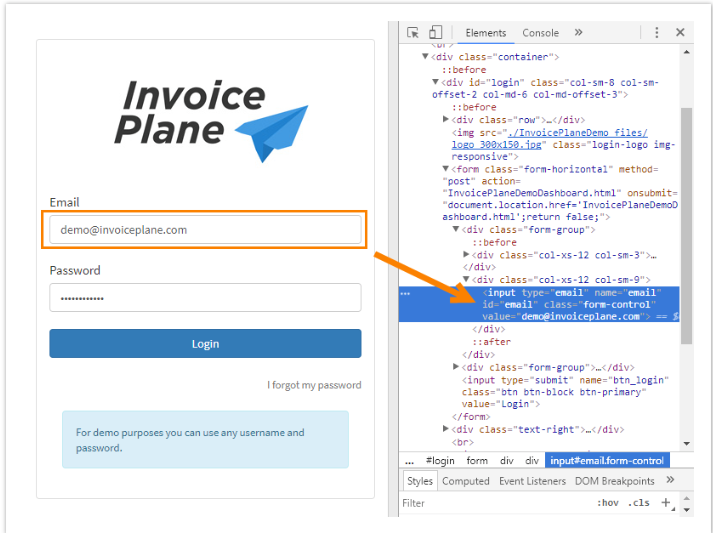Collapse the form-horizontal form node

click(x=446, y=169)
